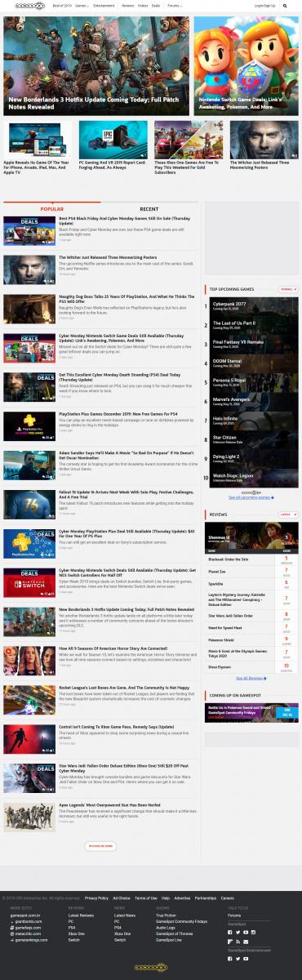Click the GameSpot logo in the footer
The height and width of the screenshot is (980, 302).
point(151,967)
